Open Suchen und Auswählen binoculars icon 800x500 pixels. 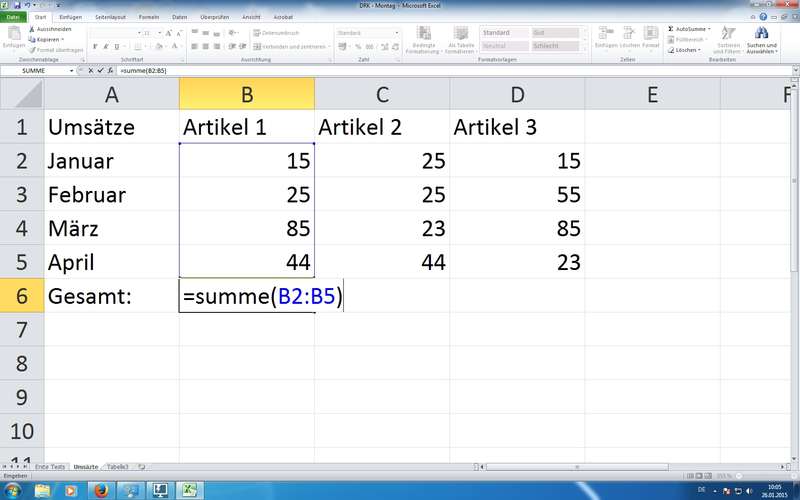tap(761, 35)
